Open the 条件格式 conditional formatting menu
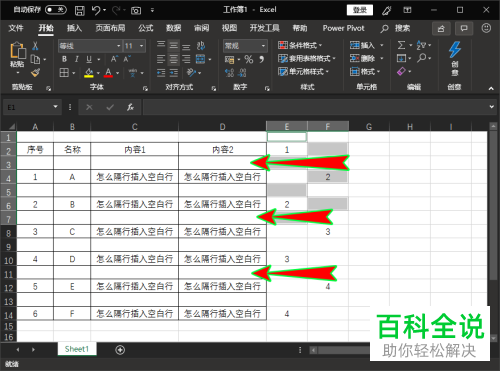 (x=300, y=45)
